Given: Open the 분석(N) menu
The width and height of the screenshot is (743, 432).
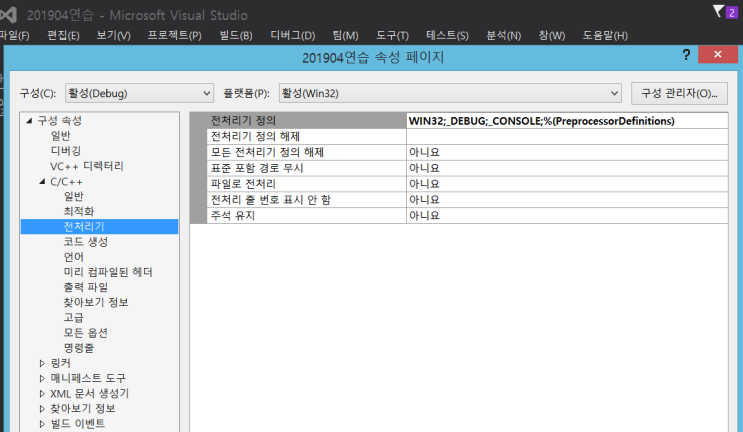Looking at the screenshot, I should [x=503, y=36].
